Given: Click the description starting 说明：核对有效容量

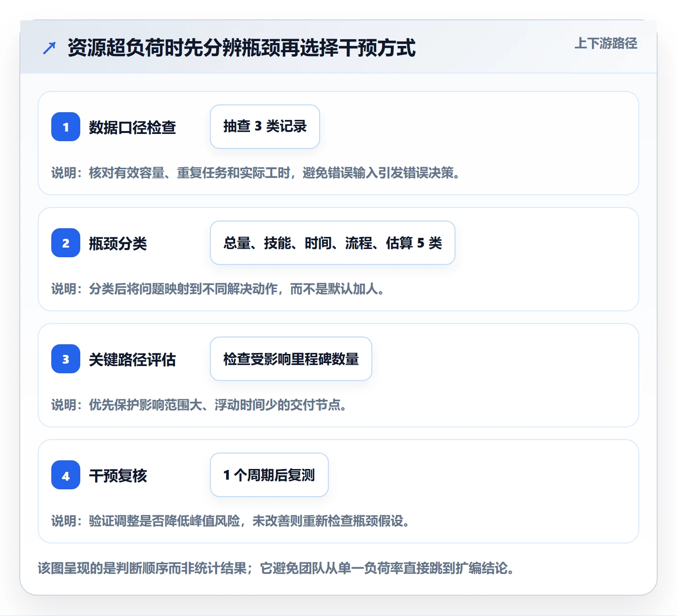Looking at the screenshot, I should tap(256, 173).
